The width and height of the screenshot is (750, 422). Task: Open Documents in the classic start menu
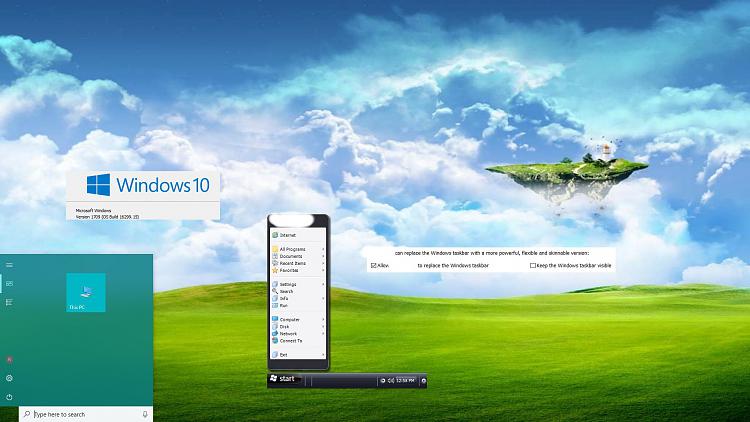[x=298, y=256]
